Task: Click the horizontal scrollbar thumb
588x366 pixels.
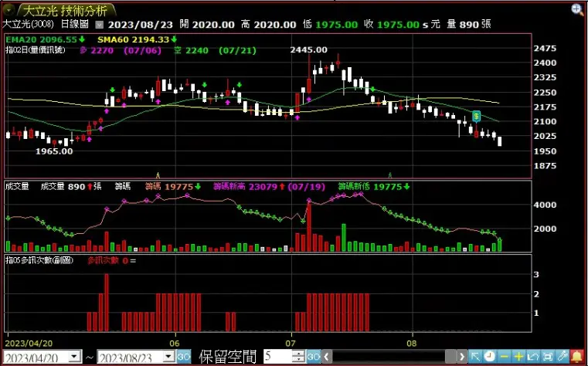Action: point(450,356)
